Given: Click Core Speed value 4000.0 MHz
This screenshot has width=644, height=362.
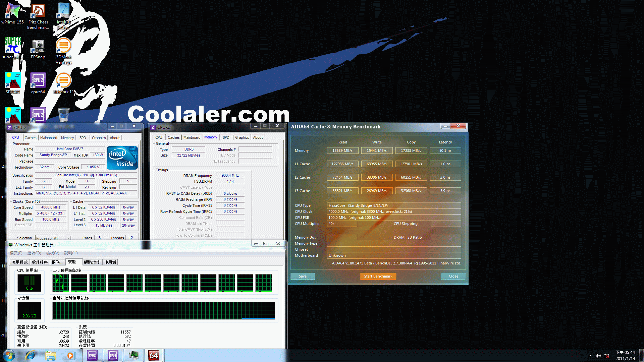Looking at the screenshot, I should click(51, 207).
